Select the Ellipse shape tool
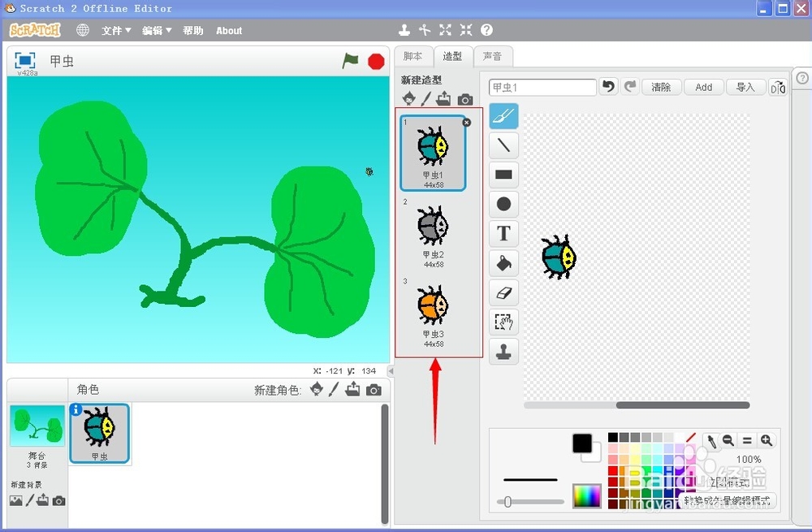812x532 pixels. [x=504, y=204]
